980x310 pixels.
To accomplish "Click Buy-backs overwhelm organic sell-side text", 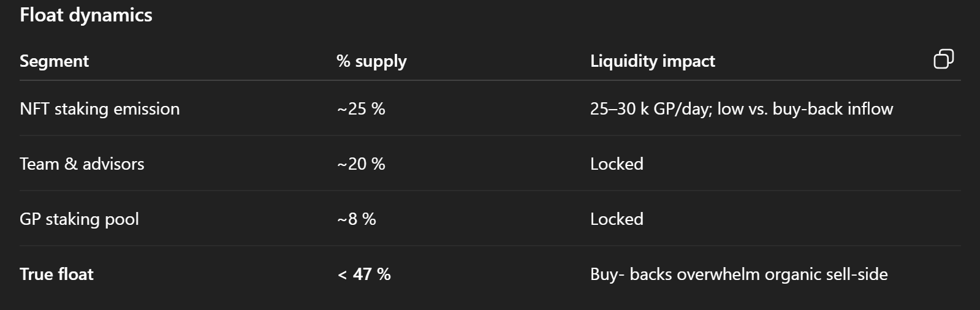I will [x=739, y=274].
